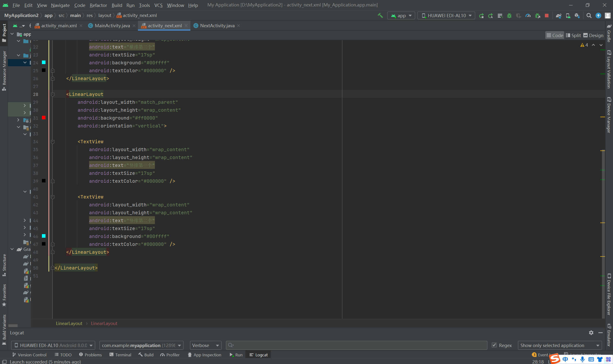
Task: Sync project with Gradle files elephant icon
Action: [558, 16]
